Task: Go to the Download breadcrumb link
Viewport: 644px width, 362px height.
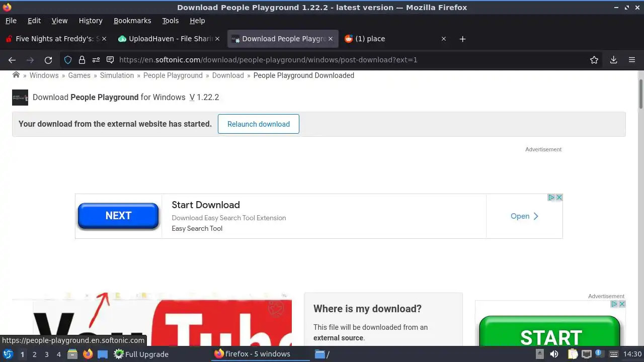Action: click(228, 75)
